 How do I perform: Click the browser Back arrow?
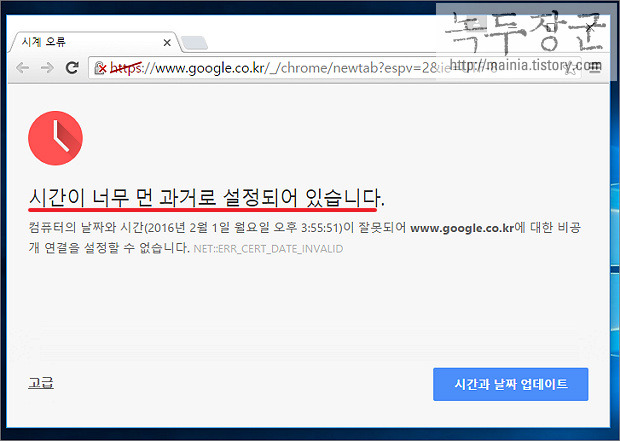(x=23, y=68)
